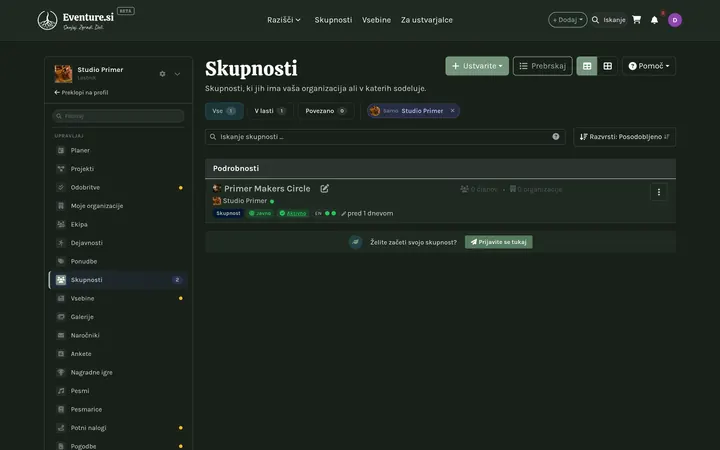Image resolution: width=720 pixels, height=450 pixels.
Task: Open Ankete in the sidebar
Action: click(118, 354)
